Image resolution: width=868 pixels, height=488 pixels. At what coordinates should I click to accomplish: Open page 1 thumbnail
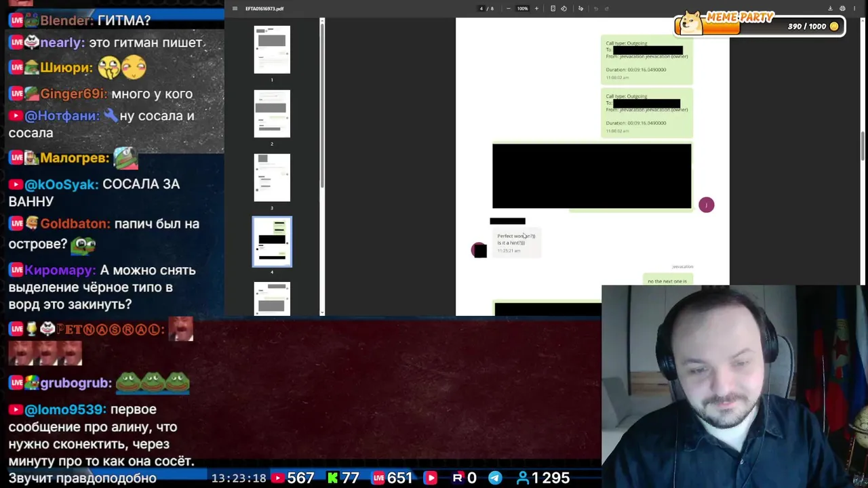coord(272,49)
